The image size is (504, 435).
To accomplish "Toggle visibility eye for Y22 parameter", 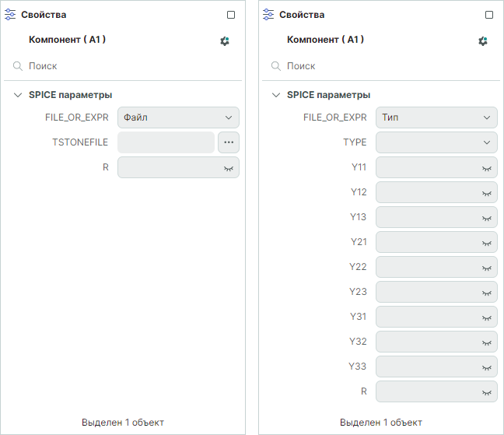I will pos(487,267).
